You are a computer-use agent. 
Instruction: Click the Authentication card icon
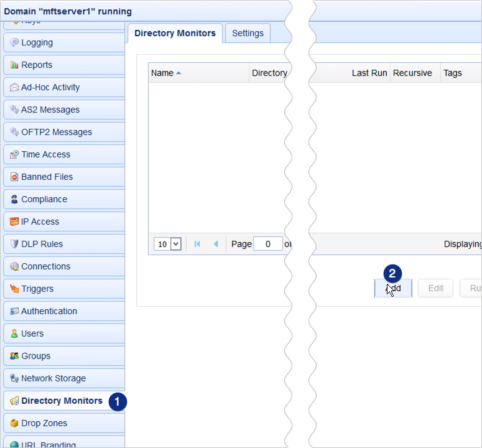tap(14, 311)
